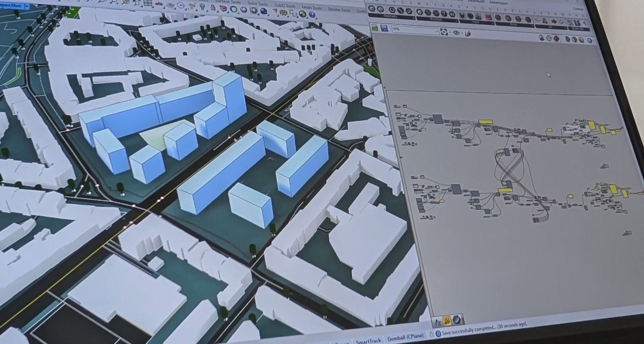Open the named views eye icon in Grasshopper

point(456,32)
